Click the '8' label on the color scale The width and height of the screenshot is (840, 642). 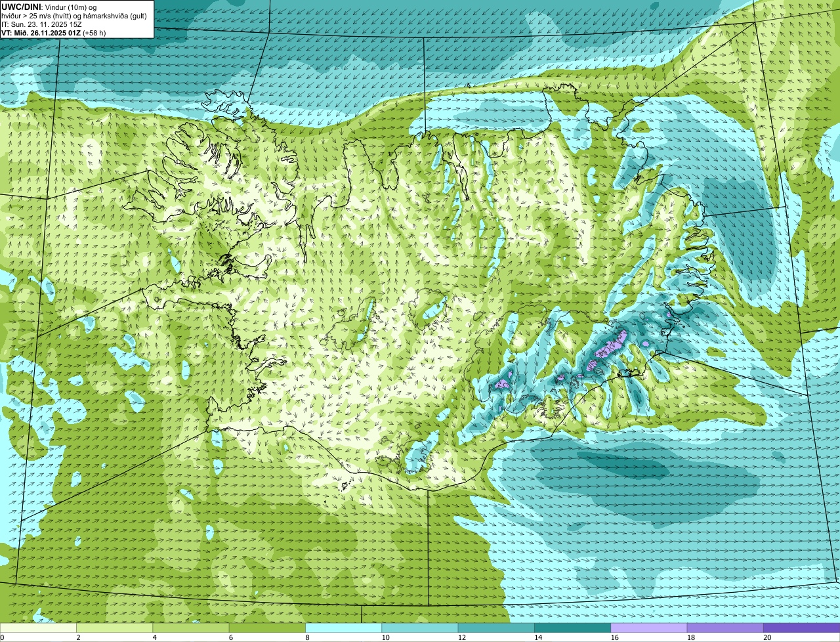point(307,637)
